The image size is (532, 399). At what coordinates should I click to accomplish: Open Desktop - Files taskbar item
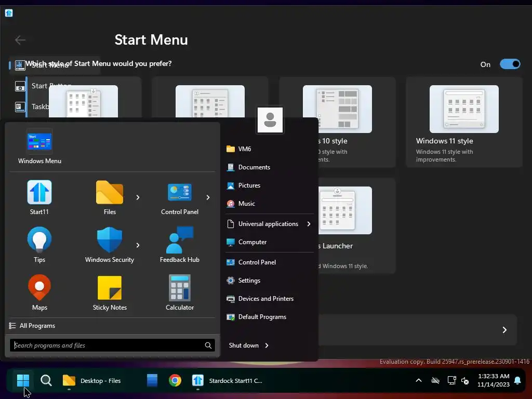(x=92, y=381)
